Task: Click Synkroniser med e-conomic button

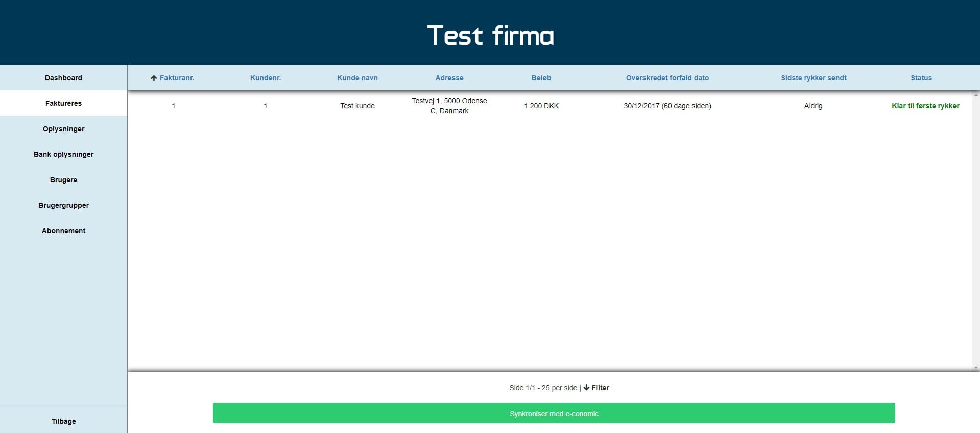Action: 554,413
